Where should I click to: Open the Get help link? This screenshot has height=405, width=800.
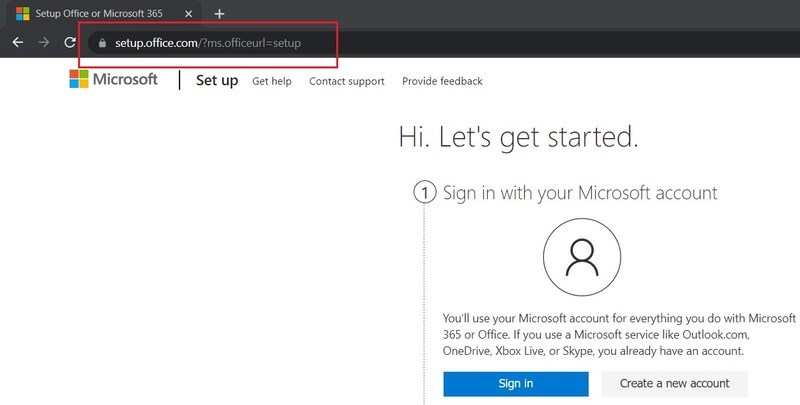click(x=272, y=81)
